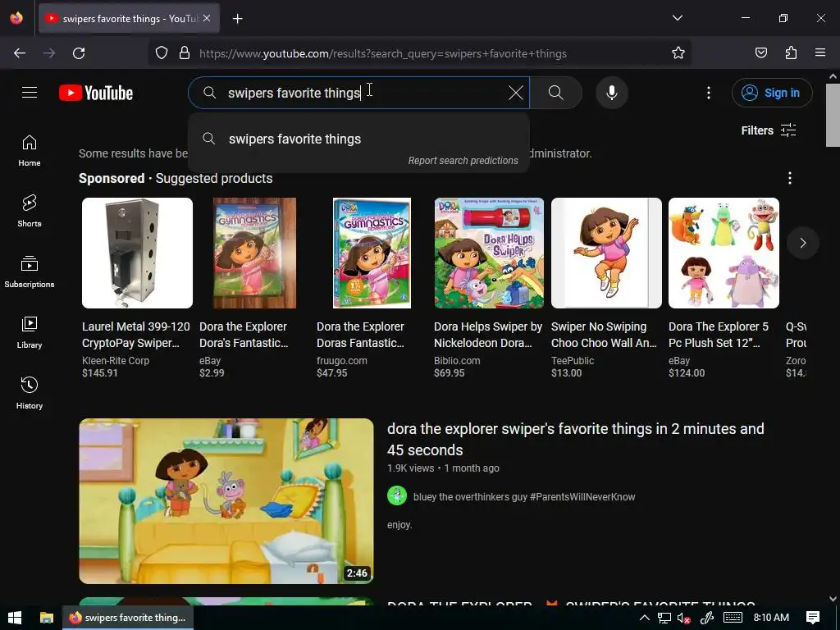The image size is (840, 630).
Task: Click the muted volume tray icon
Action: click(683, 618)
